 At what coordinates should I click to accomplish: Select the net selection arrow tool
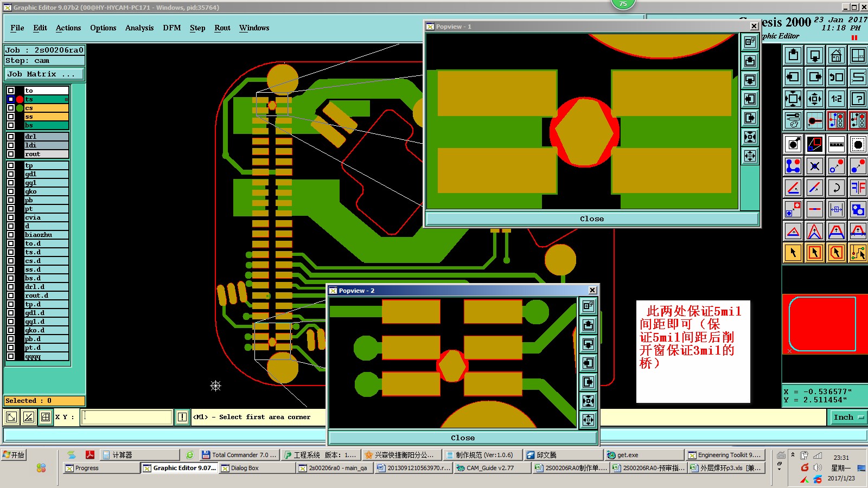coord(858,253)
